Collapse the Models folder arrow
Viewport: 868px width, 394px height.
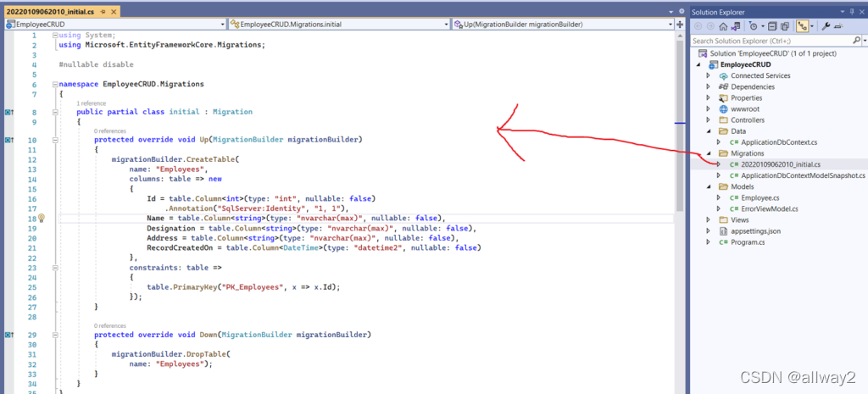[709, 187]
